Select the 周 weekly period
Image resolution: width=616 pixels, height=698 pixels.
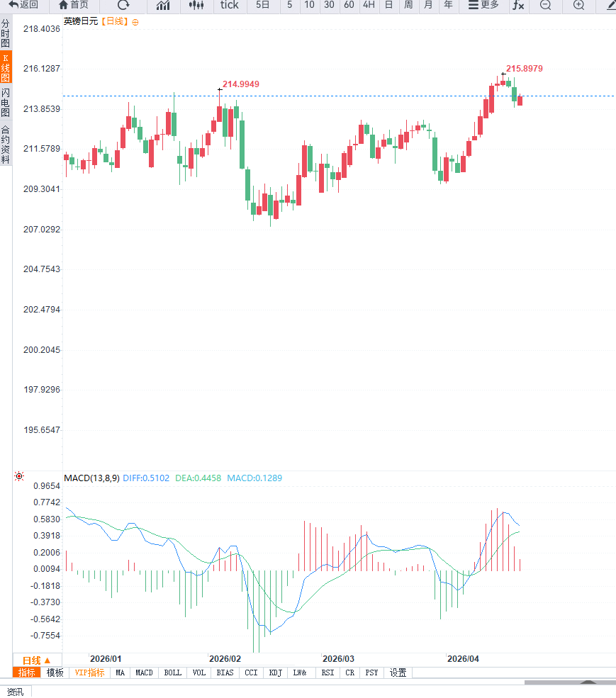[x=408, y=5]
